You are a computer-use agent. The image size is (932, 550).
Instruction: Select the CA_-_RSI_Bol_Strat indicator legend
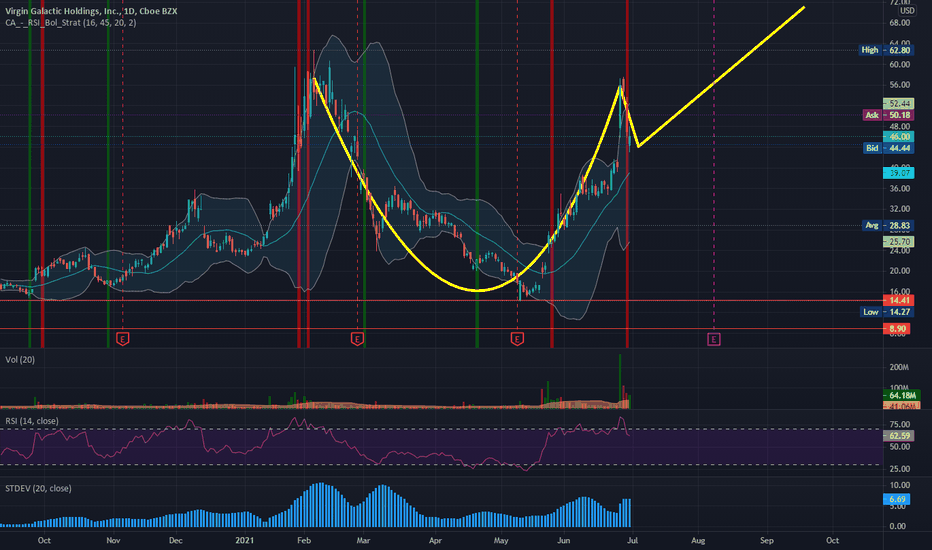point(70,23)
